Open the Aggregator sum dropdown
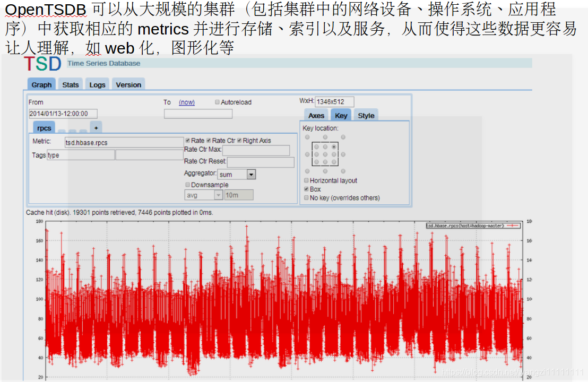The height and width of the screenshot is (382, 588). point(237,175)
